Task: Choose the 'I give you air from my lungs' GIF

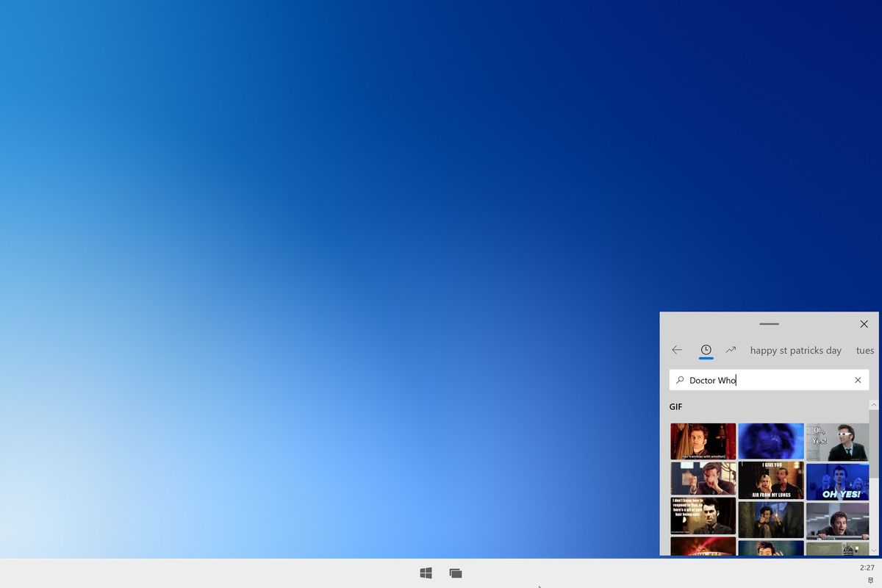Action: pos(771,480)
